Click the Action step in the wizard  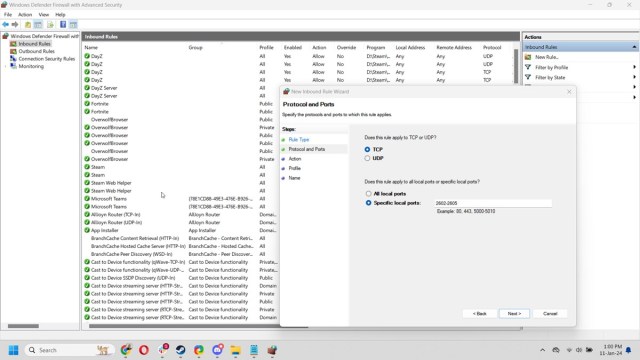[295, 159]
